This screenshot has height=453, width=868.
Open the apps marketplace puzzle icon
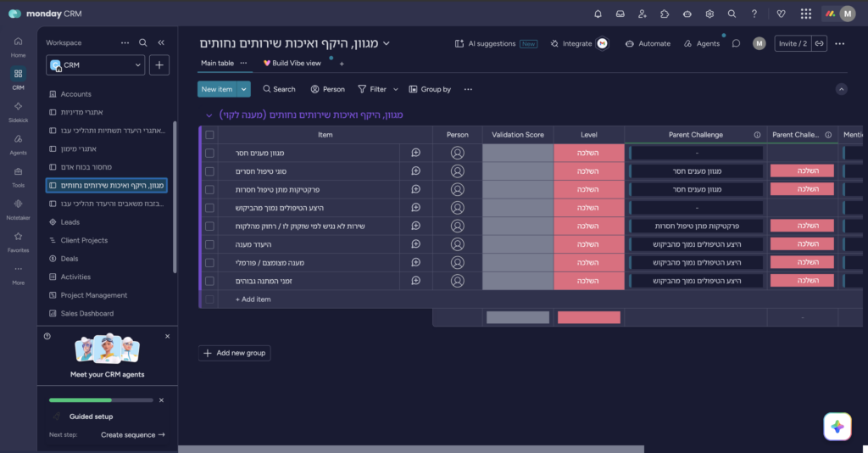(x=665, y=14)
